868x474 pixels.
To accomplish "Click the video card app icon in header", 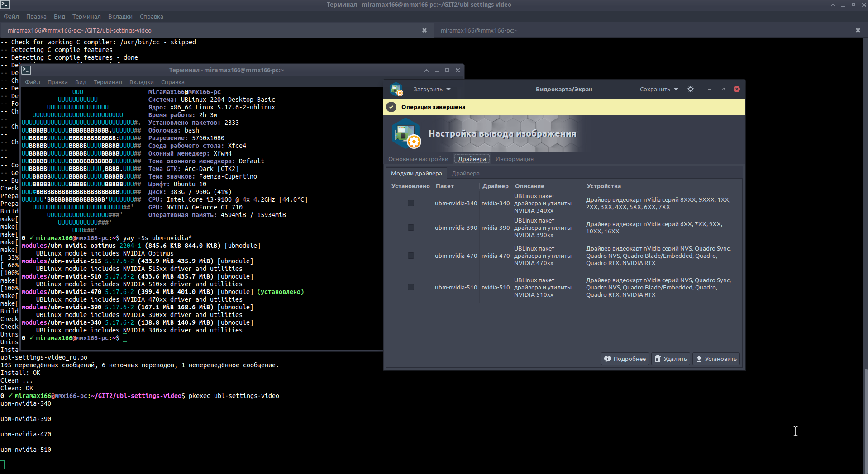I will tap(396, 89).
